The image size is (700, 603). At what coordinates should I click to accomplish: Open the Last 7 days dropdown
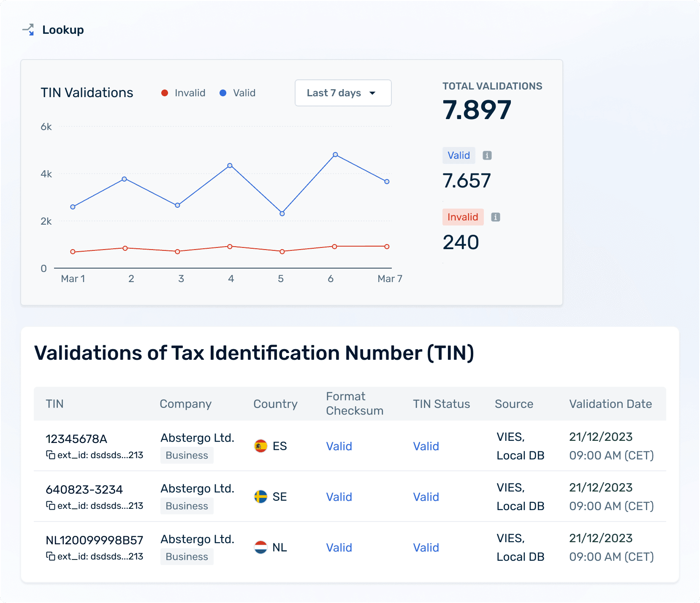click(343, 93)
